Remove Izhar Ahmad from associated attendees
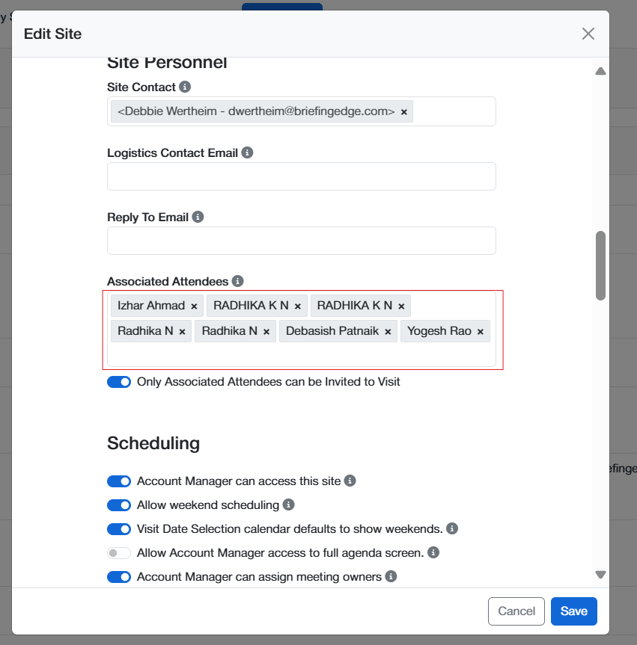Screen dimensions: 637x645 [x=194, y=306]
